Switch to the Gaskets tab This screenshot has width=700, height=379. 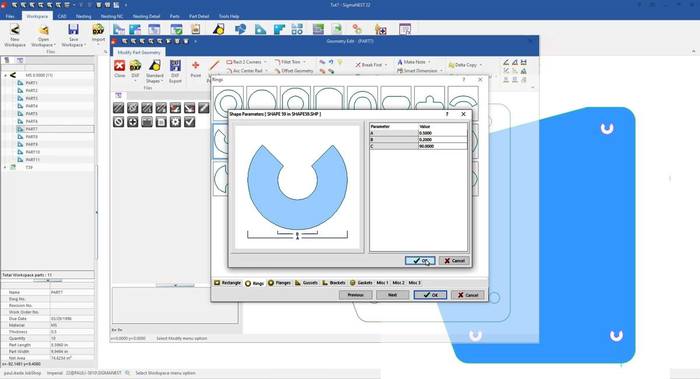coord(361,283)
